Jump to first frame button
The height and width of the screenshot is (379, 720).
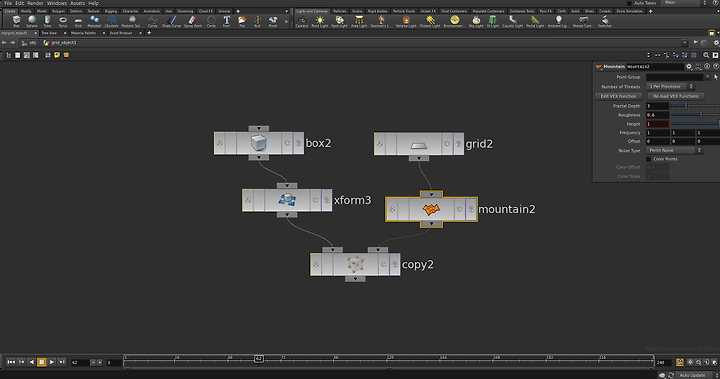click(11, 362)
